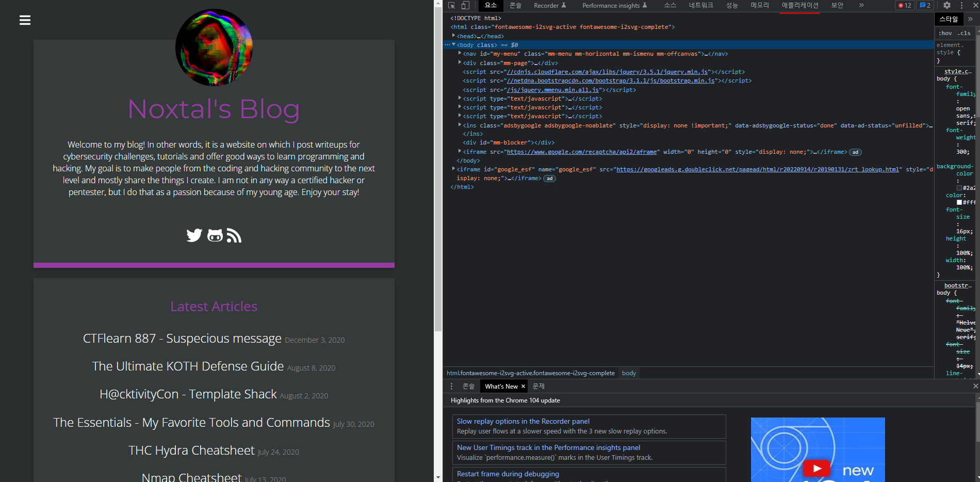Expand the ins adsbygoogle node

[x=460, y=125]
